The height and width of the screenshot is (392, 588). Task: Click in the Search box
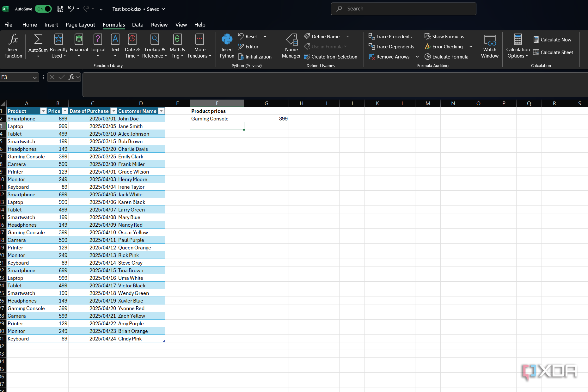[x=403, y=9]
